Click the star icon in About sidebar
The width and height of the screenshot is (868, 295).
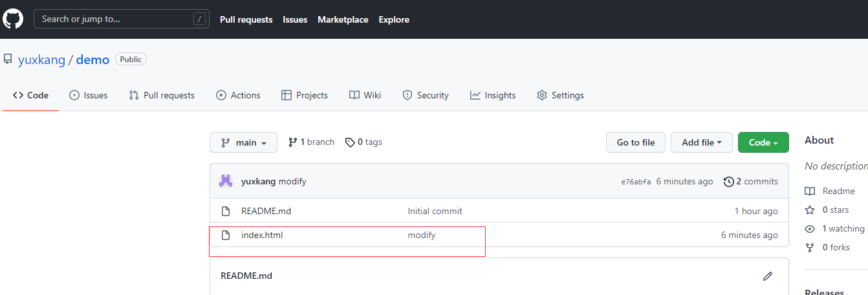(x=810, y=210)
